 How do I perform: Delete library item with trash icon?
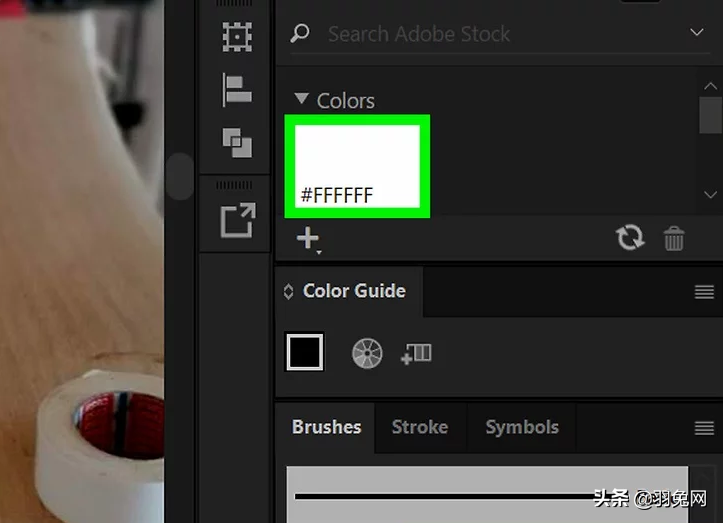point(674,238)
